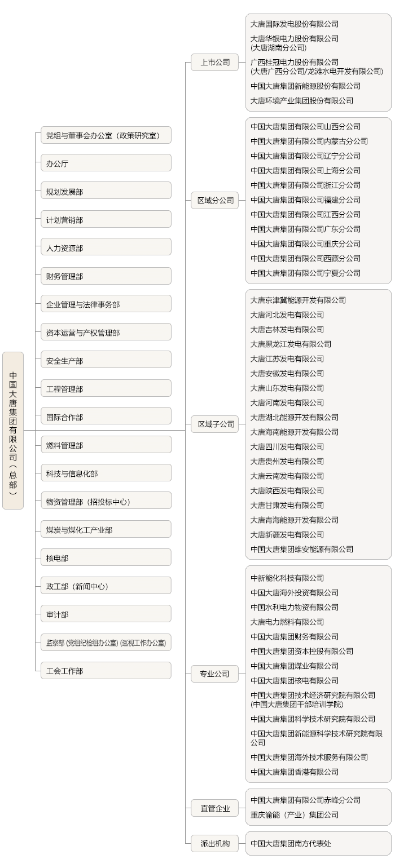Select the 上市公司 category node
The height and width of the screenshot is (868, 395).
[215, 63]
